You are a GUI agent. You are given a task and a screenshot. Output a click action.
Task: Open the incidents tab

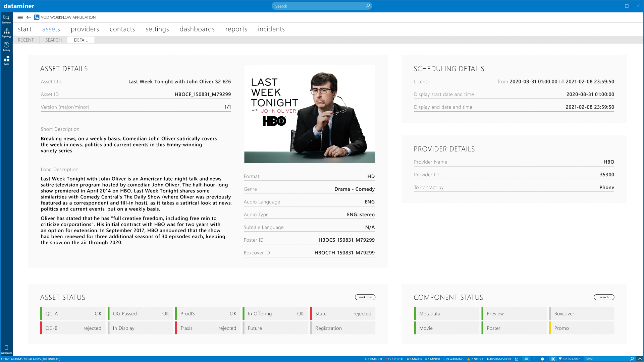coord(271,29)
